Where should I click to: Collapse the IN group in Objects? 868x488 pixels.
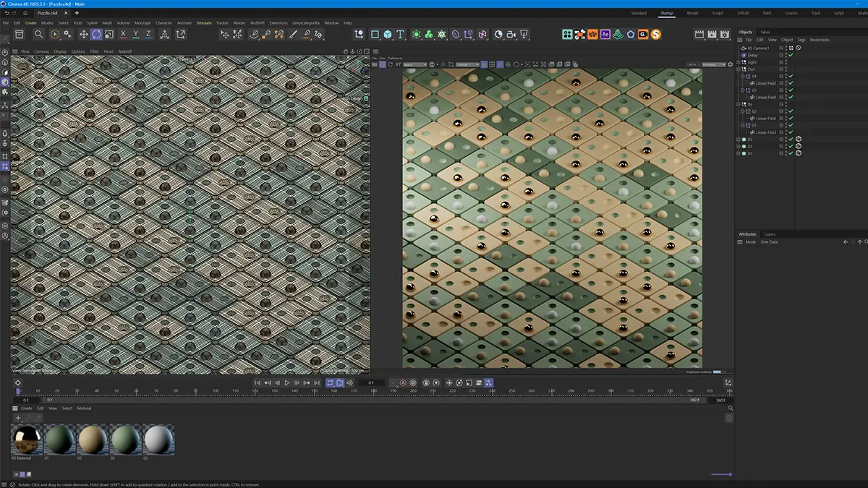739,104
